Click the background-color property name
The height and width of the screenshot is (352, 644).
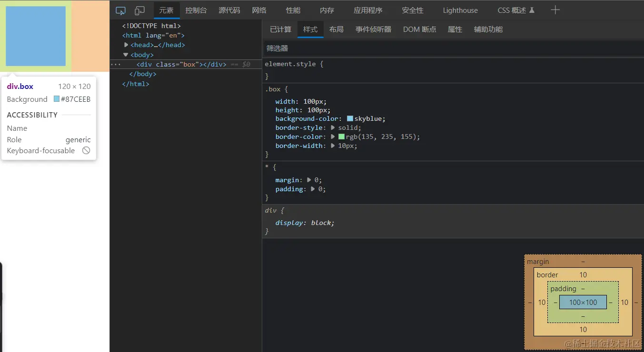(307, 119)
